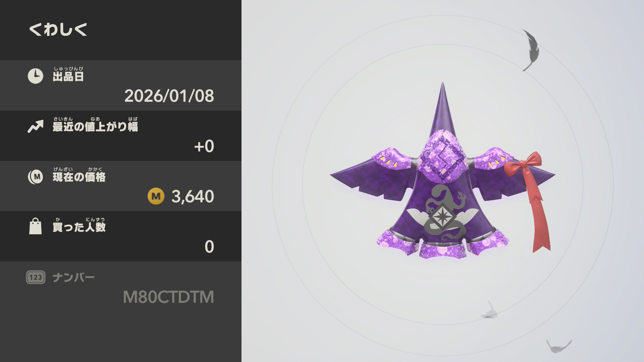The image size is (644, 362).
Task: Select the くわしく header title
Action: 58,29
